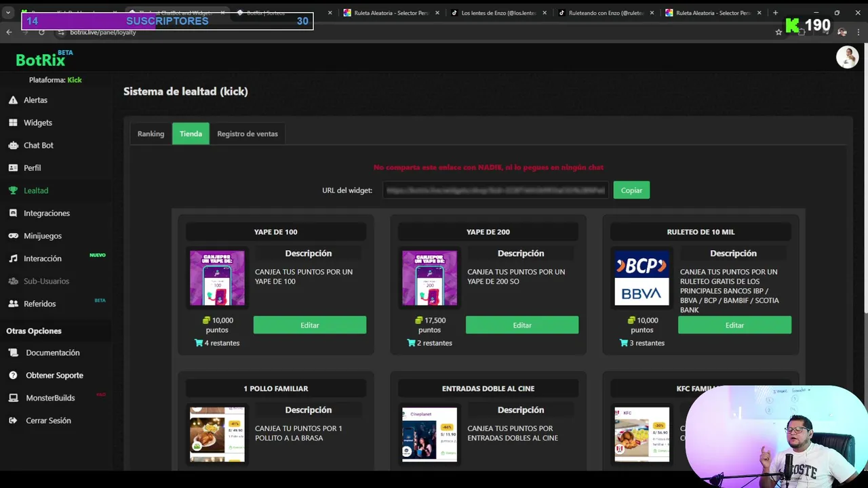
Task: Open the YAPE DE 100 product image
Action: 217,278
